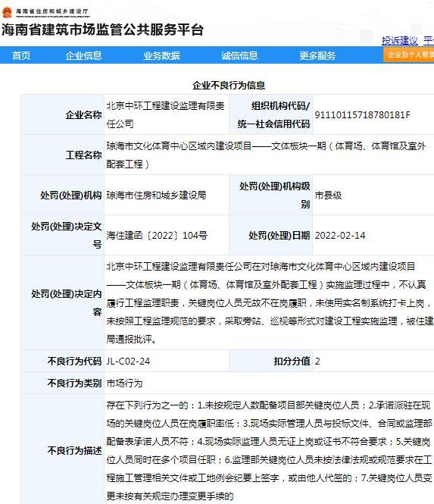This screenshot has width=434, height=504.
Task: Select project name starting 琼海市文化体育中心区域内建设项目
Action: pos(266,155)
